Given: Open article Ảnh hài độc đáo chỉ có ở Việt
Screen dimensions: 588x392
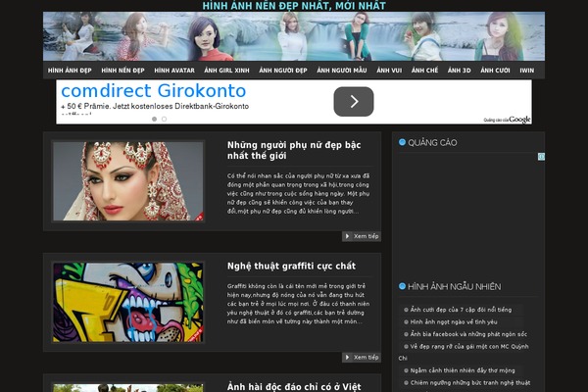Looking at the screenshot, I should point(294,387).
